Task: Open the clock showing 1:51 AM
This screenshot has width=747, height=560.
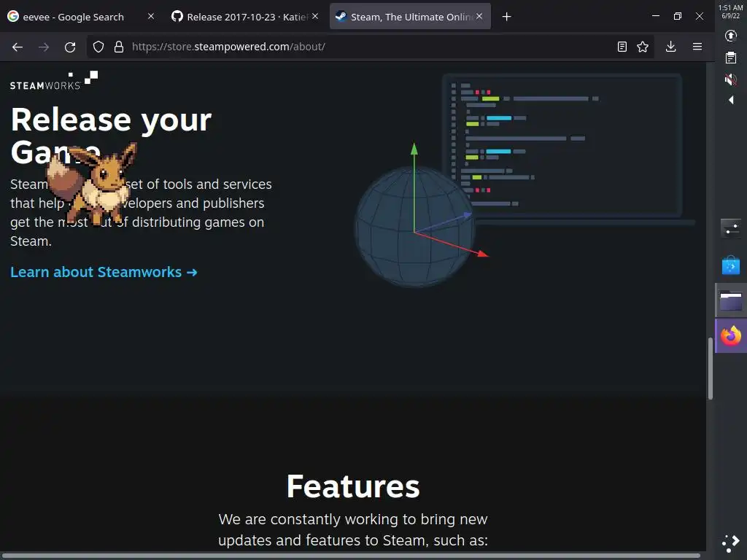Action: [x=731, y=12]
